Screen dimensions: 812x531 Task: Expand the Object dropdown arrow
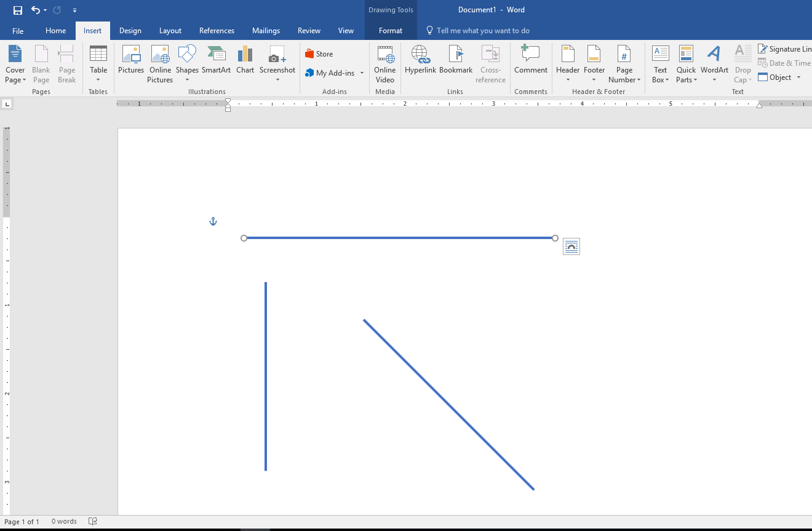point(798,77)
